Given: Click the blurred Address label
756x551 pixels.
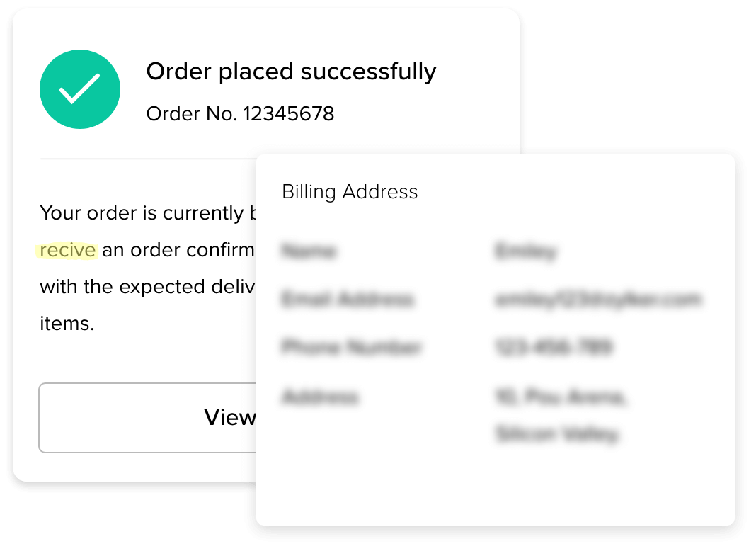Looking at the screenshot, I should 320,397.
